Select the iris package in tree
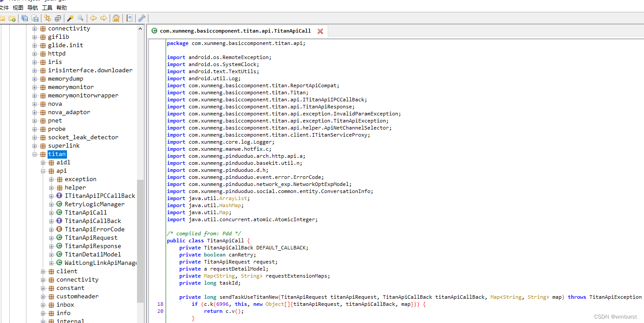 55,62
